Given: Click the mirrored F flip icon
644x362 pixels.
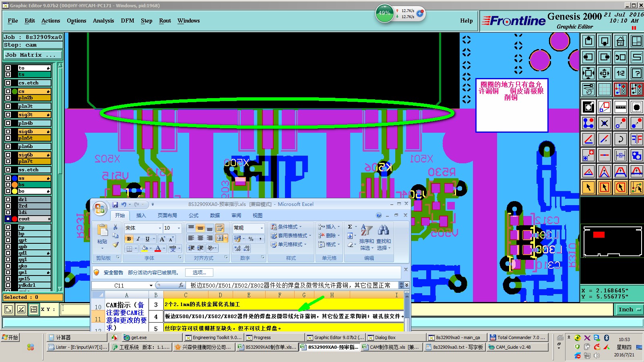Looking at the screenshot, I should pos(637,139).
